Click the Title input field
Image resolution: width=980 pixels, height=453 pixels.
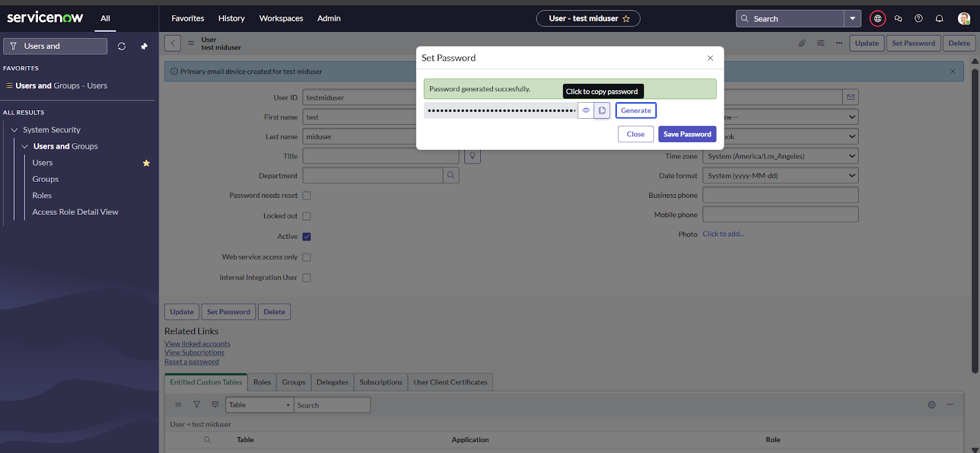pyautogui.click(x=380, y=156)
